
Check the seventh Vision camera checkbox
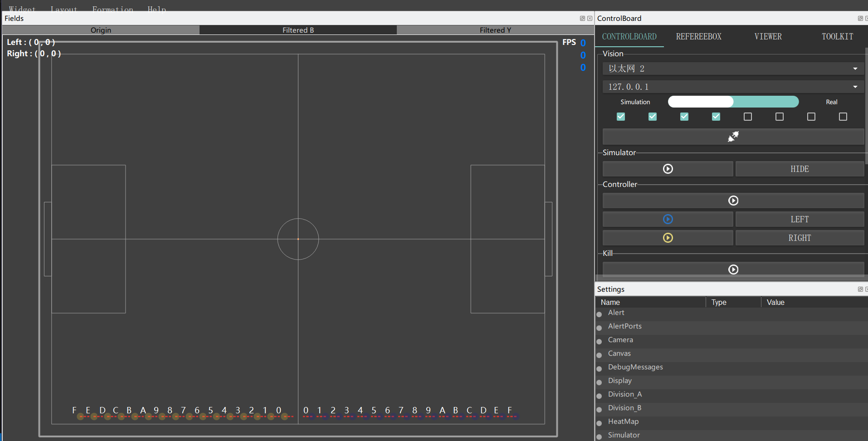pos(811,117)
